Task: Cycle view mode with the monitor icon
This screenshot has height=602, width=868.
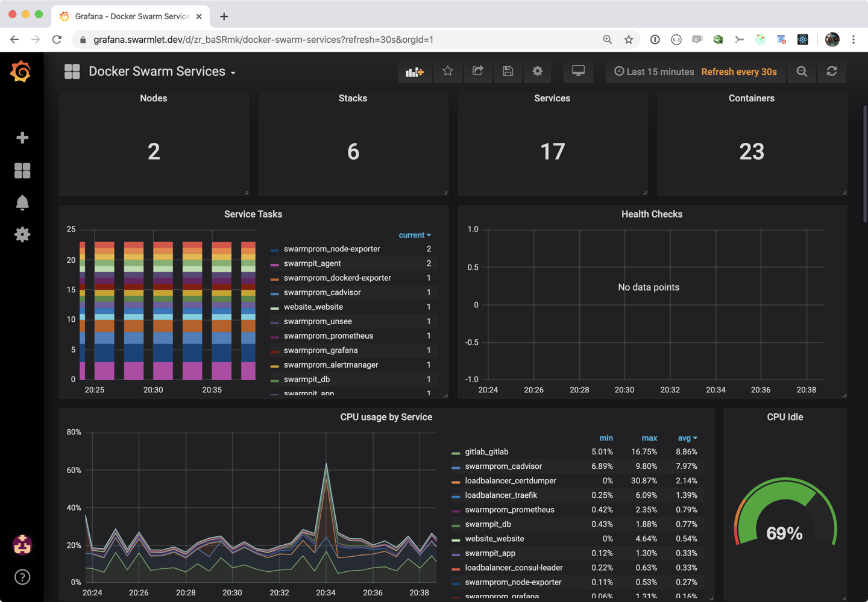Action: [578, 72]
